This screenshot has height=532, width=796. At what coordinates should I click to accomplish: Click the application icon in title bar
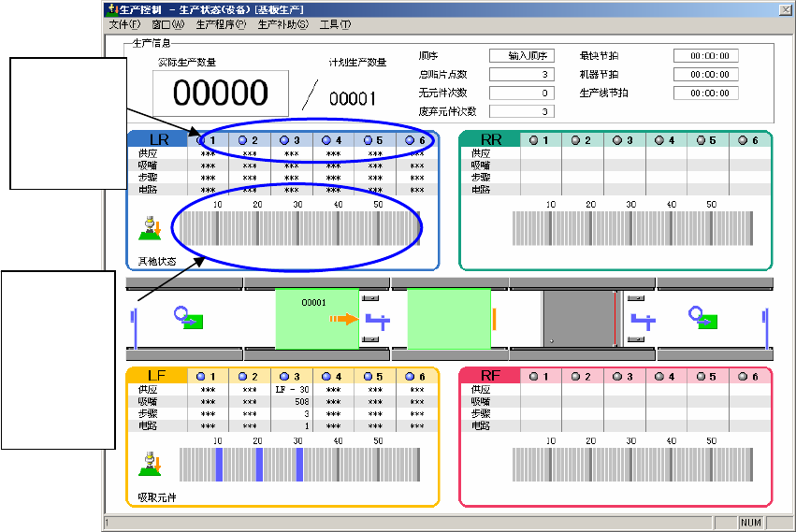pyautogui.click(x=113, y=9)
